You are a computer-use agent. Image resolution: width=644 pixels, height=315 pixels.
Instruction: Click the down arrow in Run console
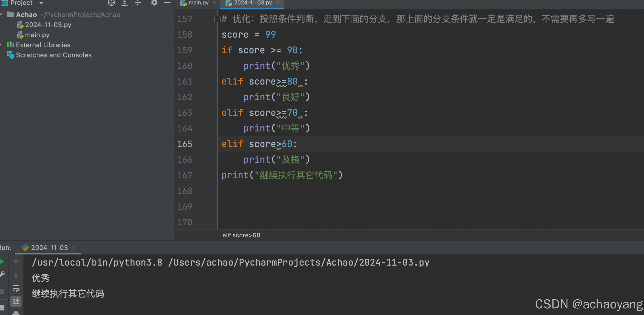click(16, 275)
